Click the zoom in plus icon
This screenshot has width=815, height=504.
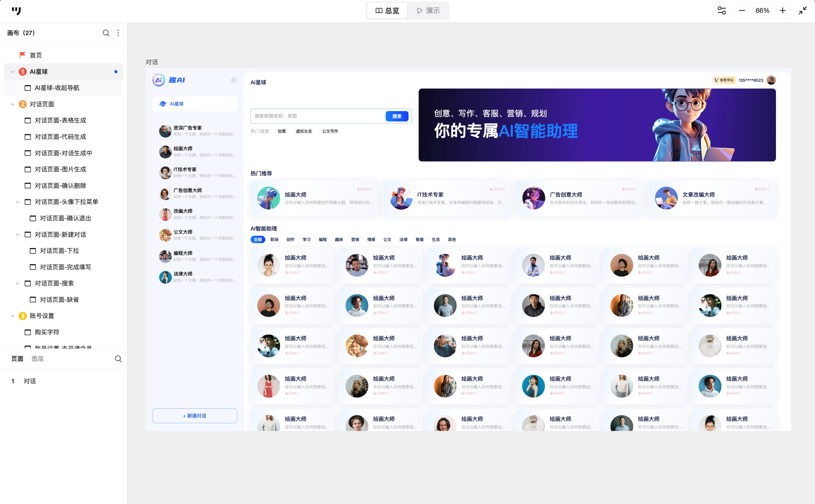click(783, 11)
